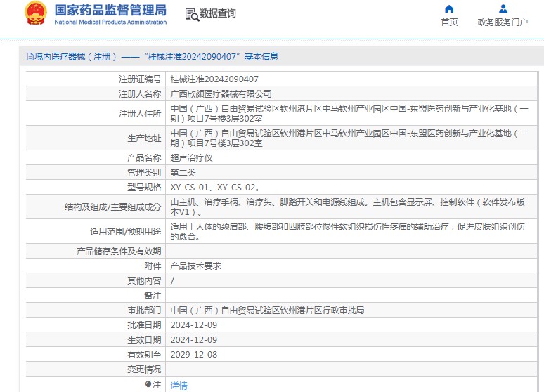
Task: Select registrant name 广西欣颜医疗器械有限公司
Action: point(221,93)
